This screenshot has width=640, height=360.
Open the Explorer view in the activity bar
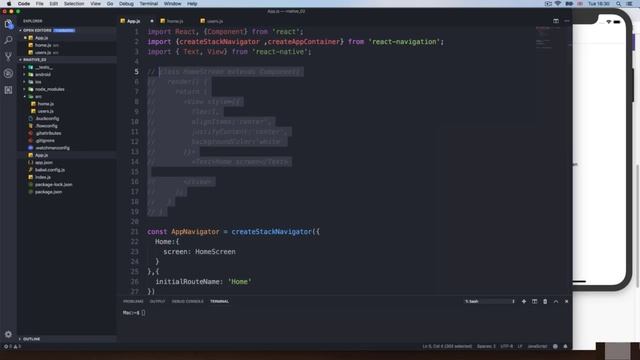pos(9,24)
